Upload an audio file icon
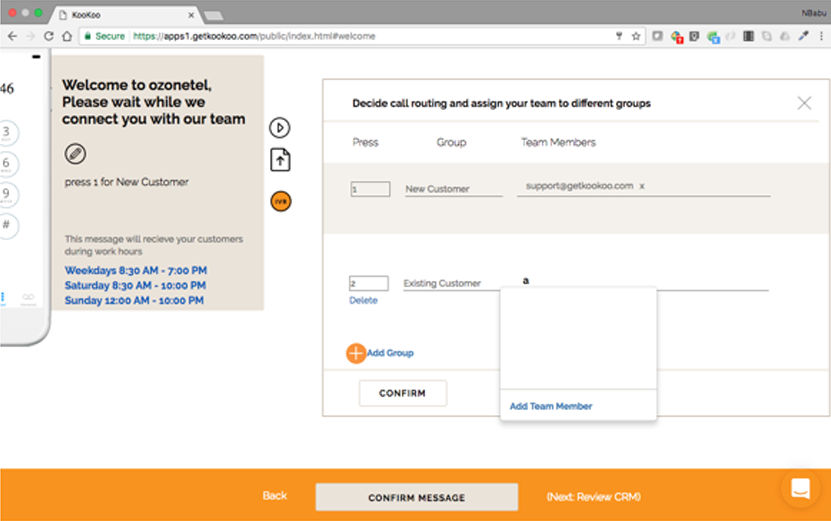This screenshot has height=521, width=831. pos(280,160)
